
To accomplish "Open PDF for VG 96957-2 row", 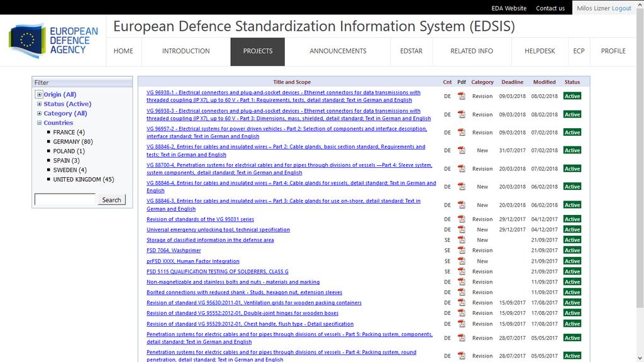I will coord(462,132).
